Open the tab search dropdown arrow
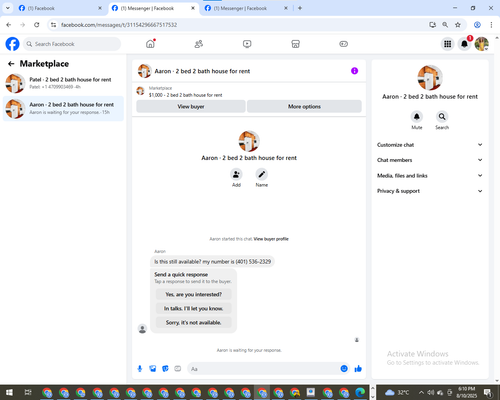This screenshot has width=500, height=400. point(8,8)
